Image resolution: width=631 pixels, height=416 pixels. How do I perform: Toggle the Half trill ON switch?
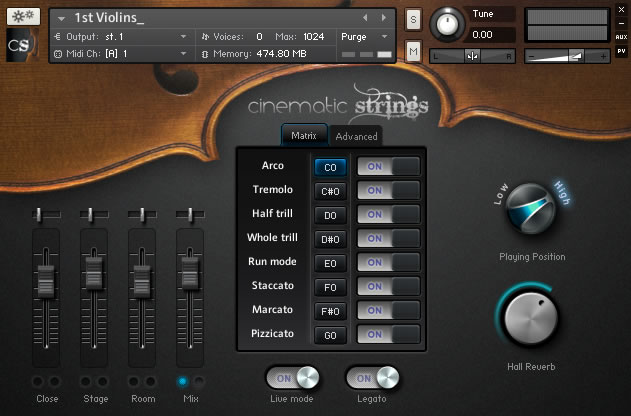click(388, 214)
